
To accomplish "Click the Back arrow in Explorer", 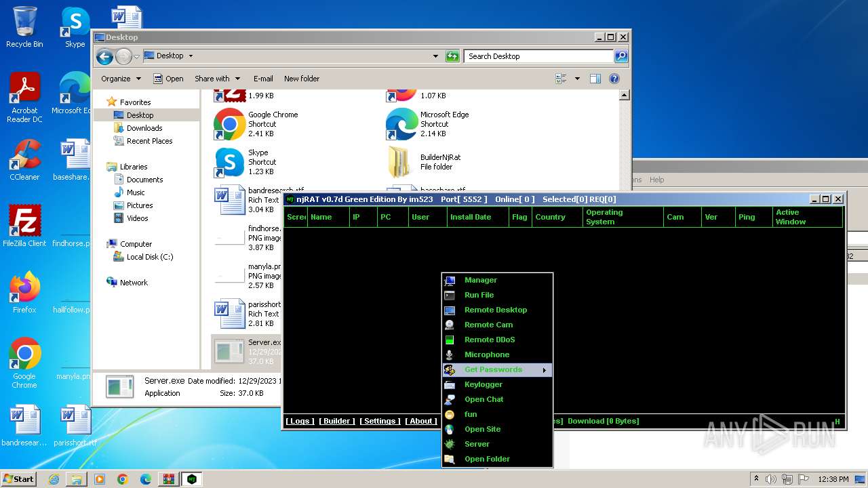I will click(x=104, y=56).
